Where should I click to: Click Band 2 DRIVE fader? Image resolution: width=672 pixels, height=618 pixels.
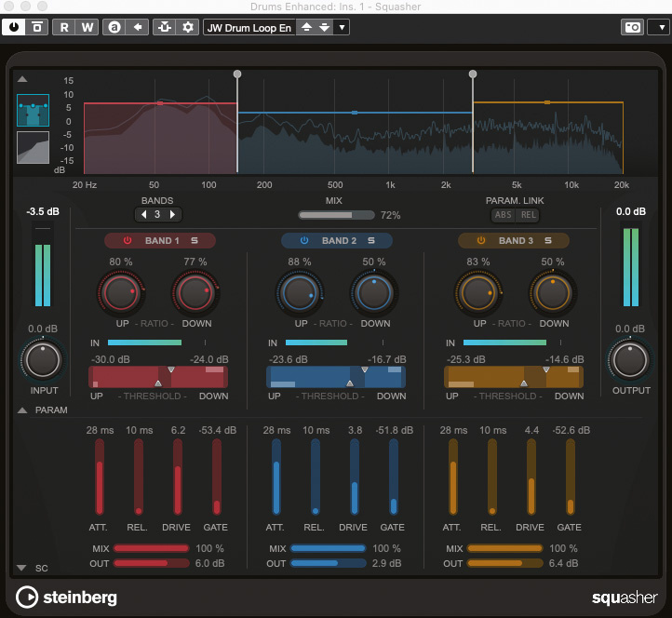tap(355, 477)
